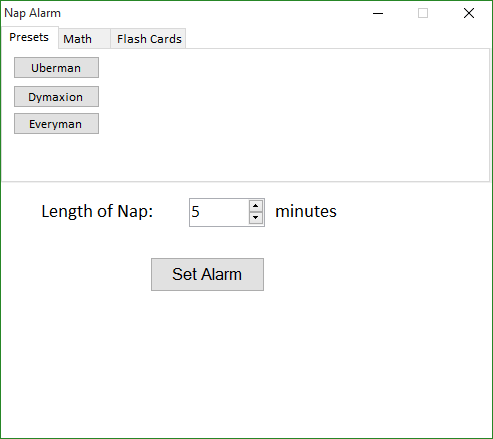Apply the Everyman preset
This screenshot has height=439, width=493.
[56, 124]
